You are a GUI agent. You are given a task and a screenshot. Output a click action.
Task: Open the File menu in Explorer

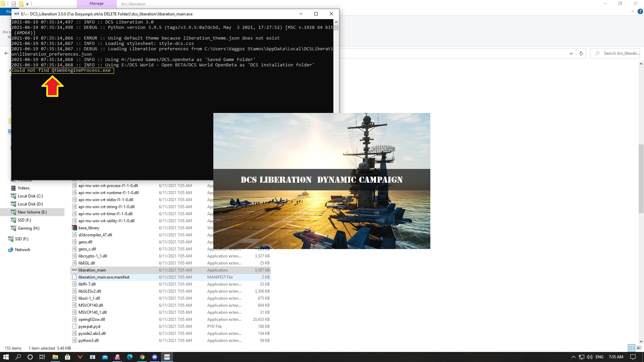tap(8, 11)
